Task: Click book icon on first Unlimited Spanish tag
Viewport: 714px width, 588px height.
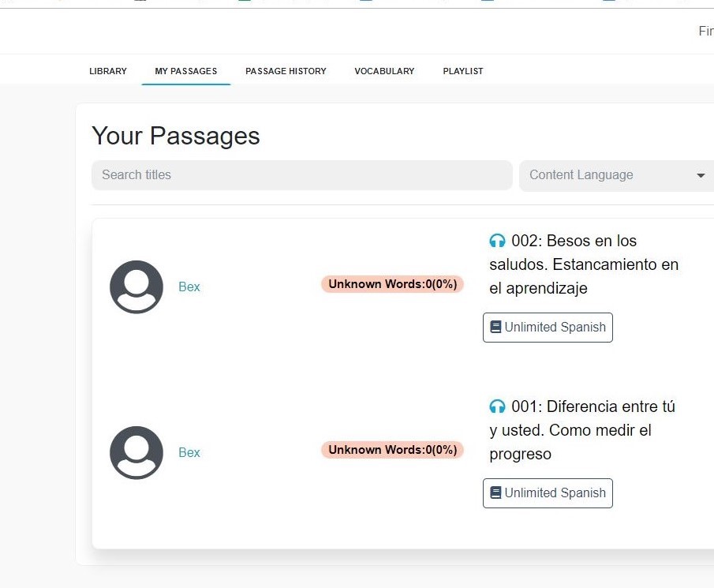Action: click(x=495, y=327)
